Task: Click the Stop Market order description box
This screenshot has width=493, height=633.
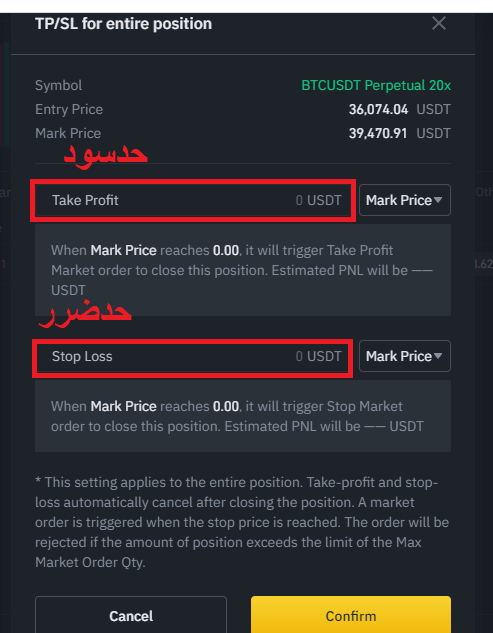Action: pyautogui.click(x=243, y=416)
